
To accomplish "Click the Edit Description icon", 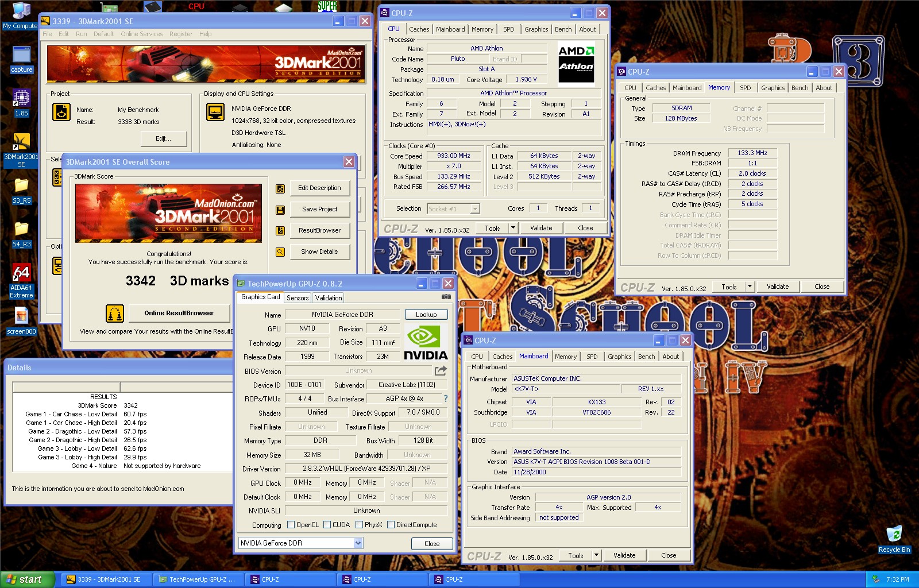I will tap(280, 188).
